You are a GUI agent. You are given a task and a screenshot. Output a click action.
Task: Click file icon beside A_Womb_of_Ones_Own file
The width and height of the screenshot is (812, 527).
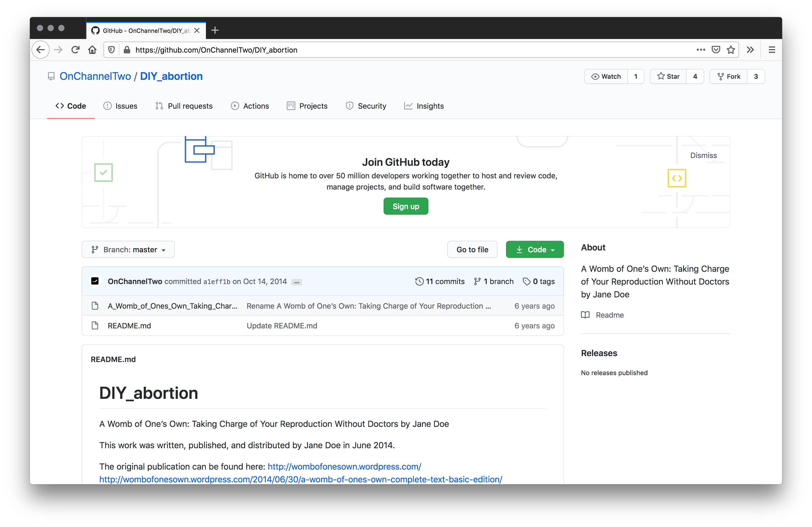(95, 306)
